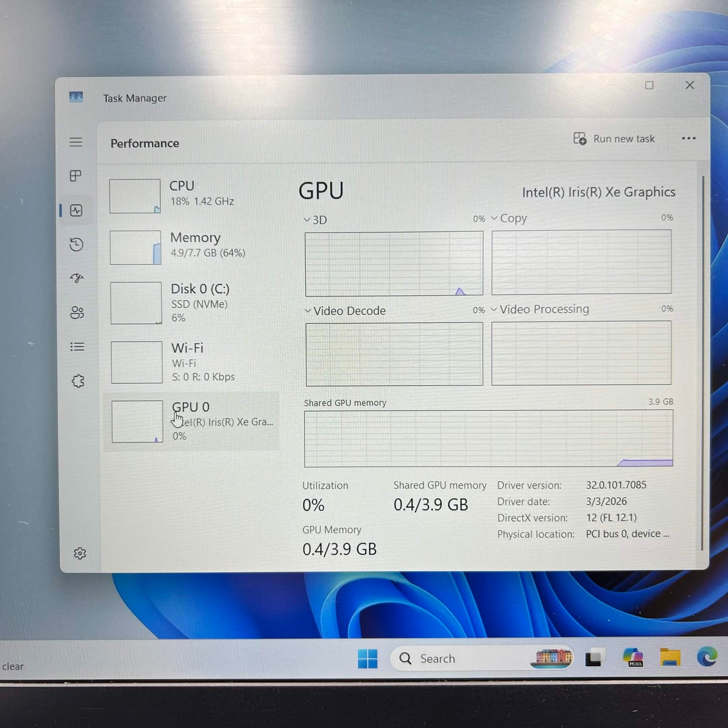Click the driver version 32.0.101.7085
The image size is (728, 728).
616,485
